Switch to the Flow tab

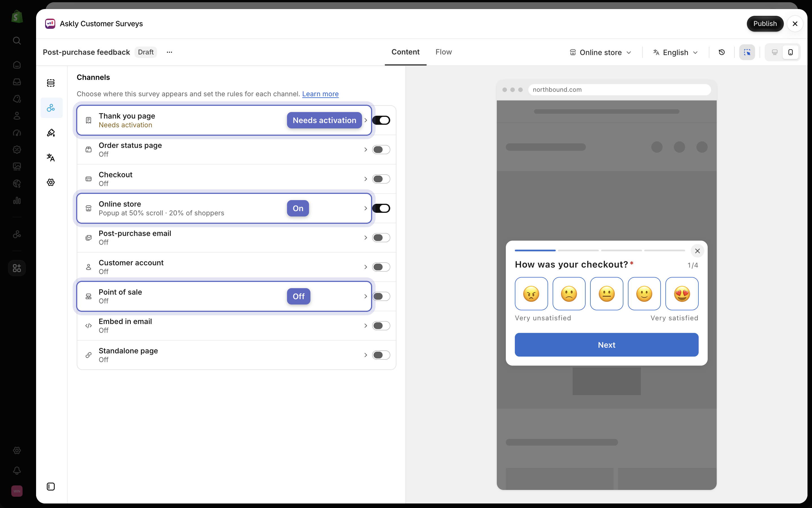443,52
